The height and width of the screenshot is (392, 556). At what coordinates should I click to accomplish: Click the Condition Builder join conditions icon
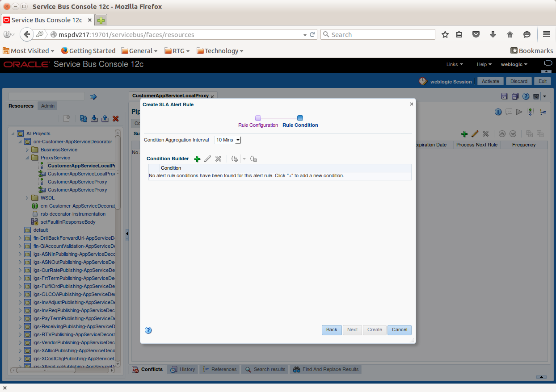(235, 159)
